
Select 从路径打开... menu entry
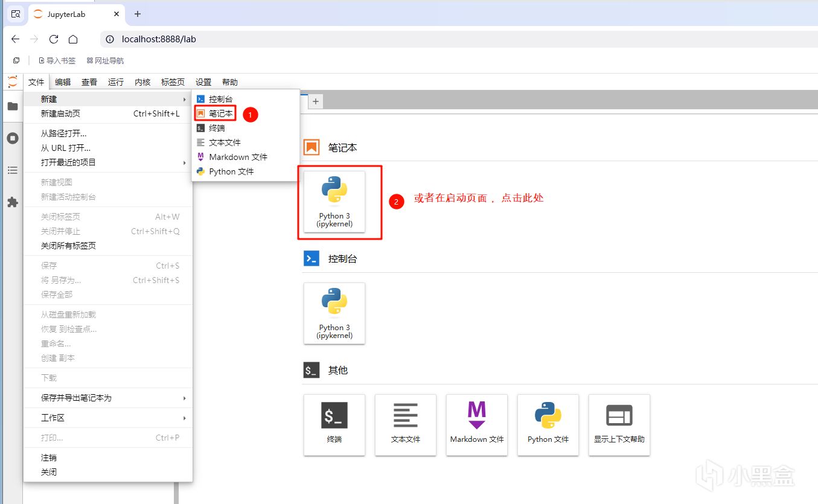coord(108,133)
